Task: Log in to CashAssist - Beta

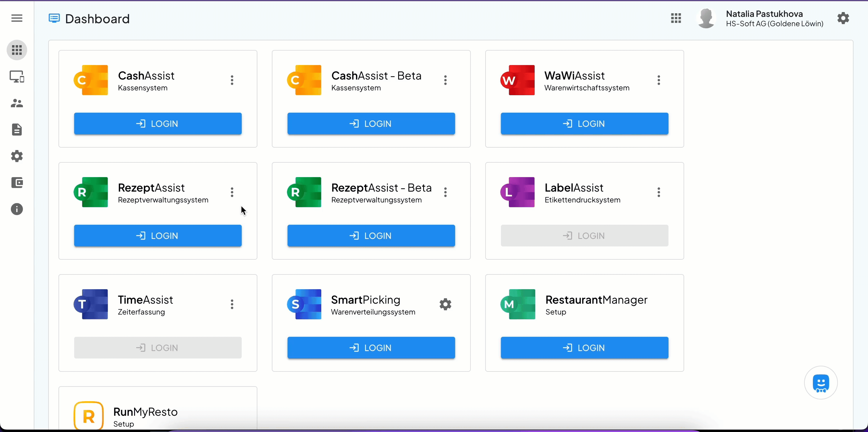Action: 371,124
